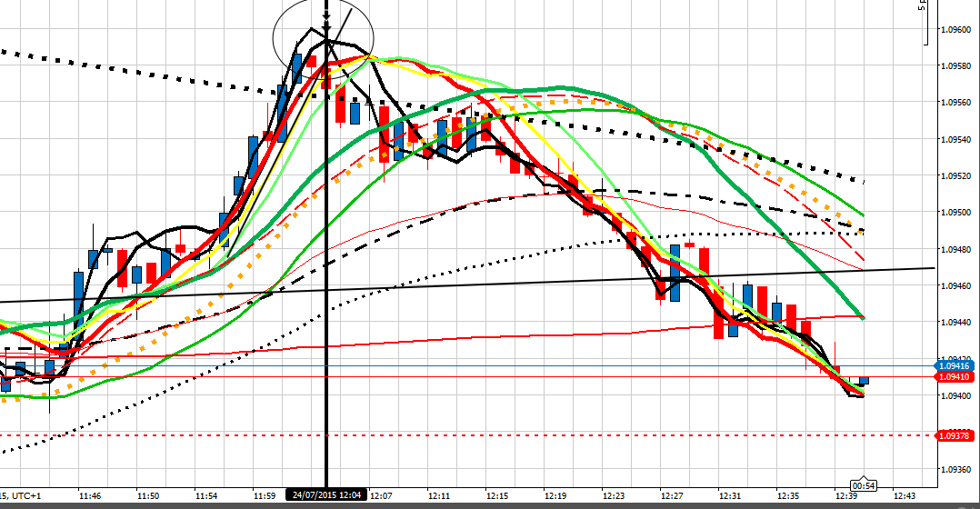Viewport: 980px width, 509px height.
Task: Click the 1.09360 price axis label
Action: 955,470
